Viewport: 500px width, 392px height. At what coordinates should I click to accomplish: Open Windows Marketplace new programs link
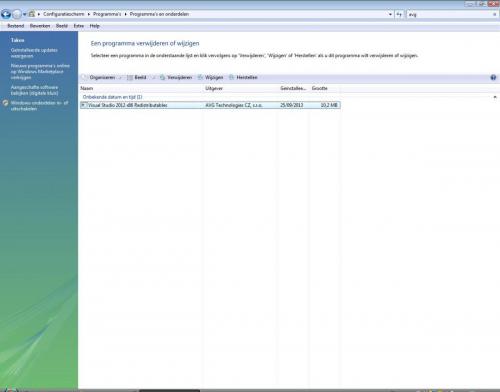[40, 71]
